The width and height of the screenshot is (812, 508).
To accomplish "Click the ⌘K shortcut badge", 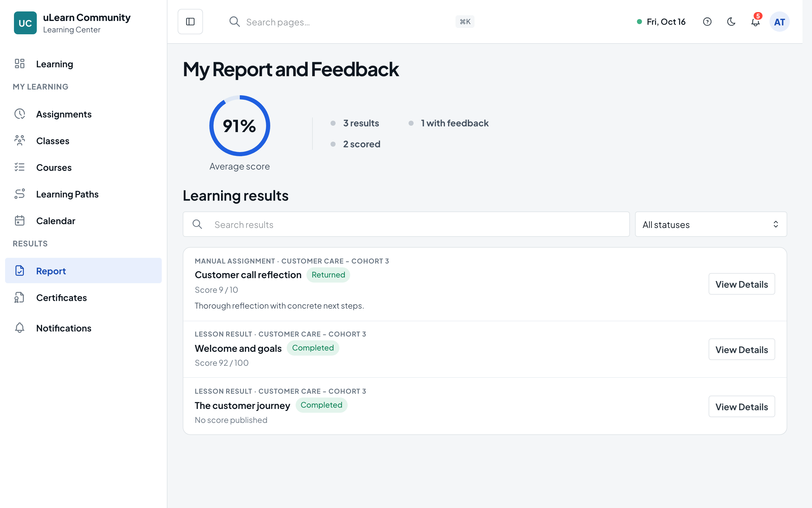I will (465, 22).
